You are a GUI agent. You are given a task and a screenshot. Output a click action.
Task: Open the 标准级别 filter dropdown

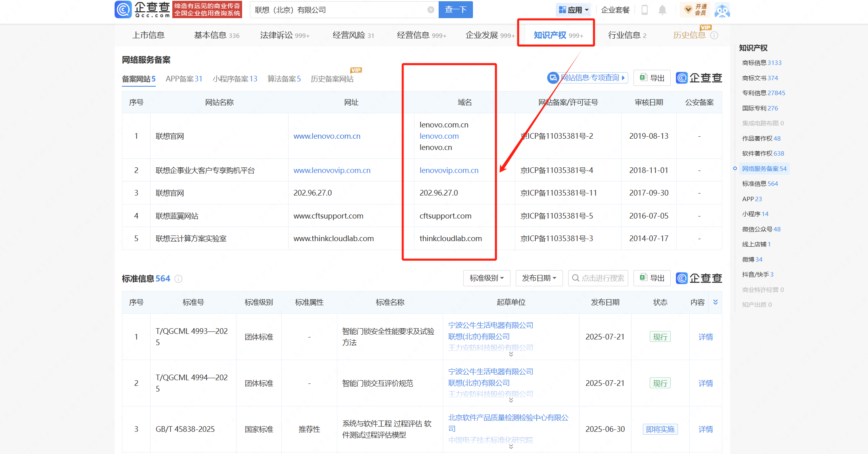pos(487,278)
